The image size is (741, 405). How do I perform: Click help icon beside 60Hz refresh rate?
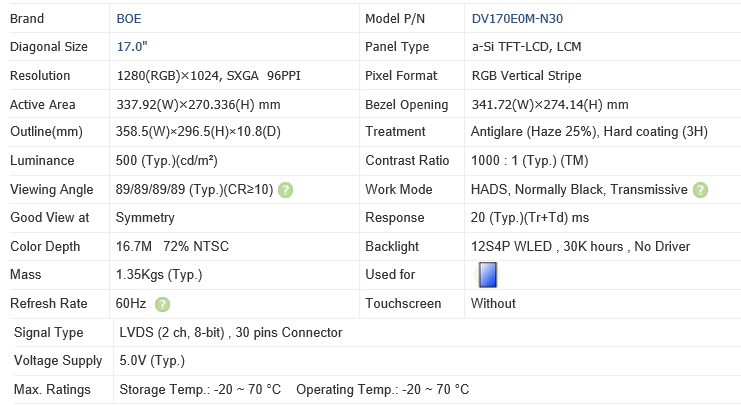click(162, 304)
